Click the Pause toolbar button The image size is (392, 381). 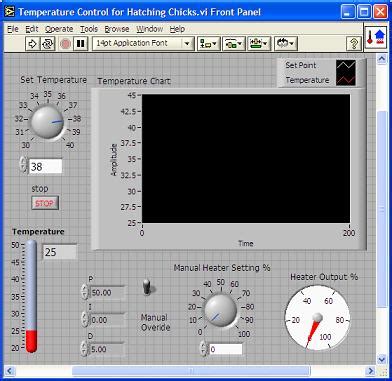click(80, 44)
